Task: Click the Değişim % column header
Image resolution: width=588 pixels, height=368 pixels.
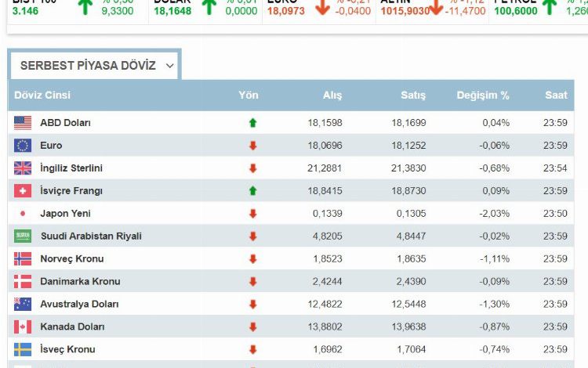Action: pyautogui.click(x=483, y=95)
